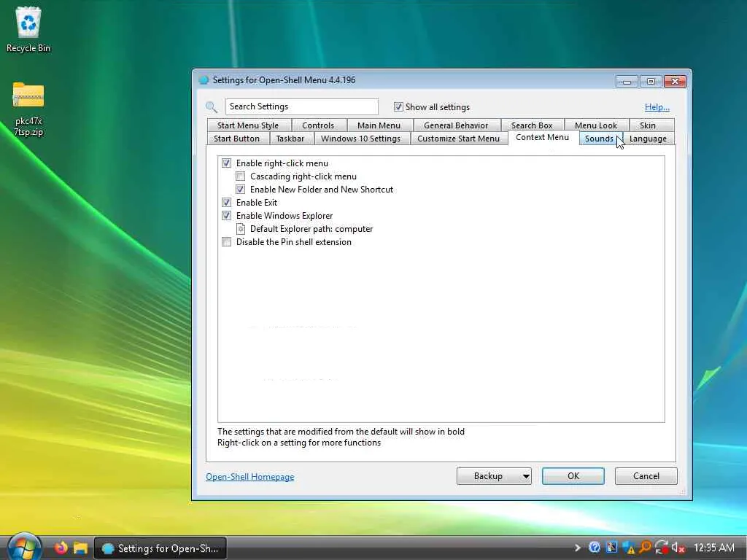Toggle Show all settings checkbox
The height and width of the screenshot is (560, 747).
point(398,106)
